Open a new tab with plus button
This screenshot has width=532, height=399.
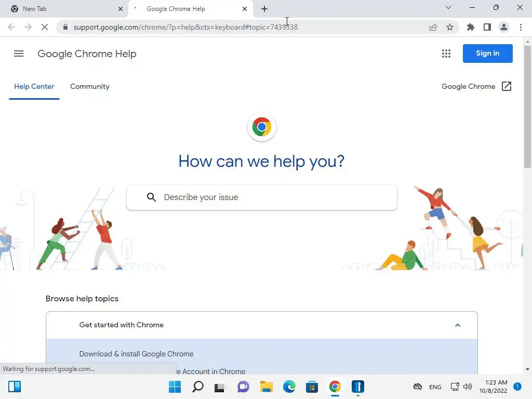click(264, 9)
